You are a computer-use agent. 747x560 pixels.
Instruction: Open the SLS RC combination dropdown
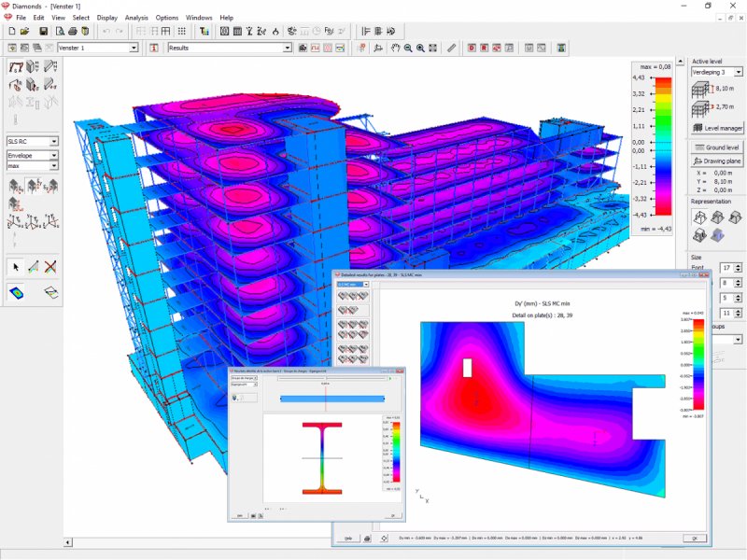[x=54, y=142]
